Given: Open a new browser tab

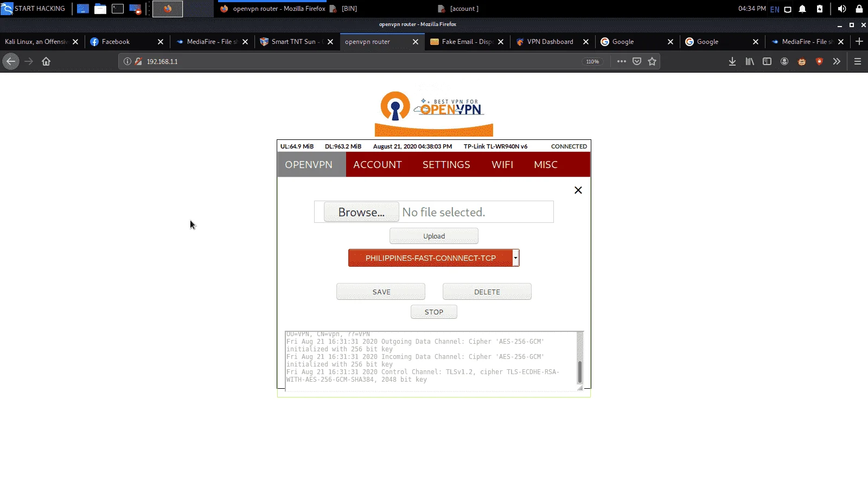Looking at the screenshot, I should click(x=859, y=41).
